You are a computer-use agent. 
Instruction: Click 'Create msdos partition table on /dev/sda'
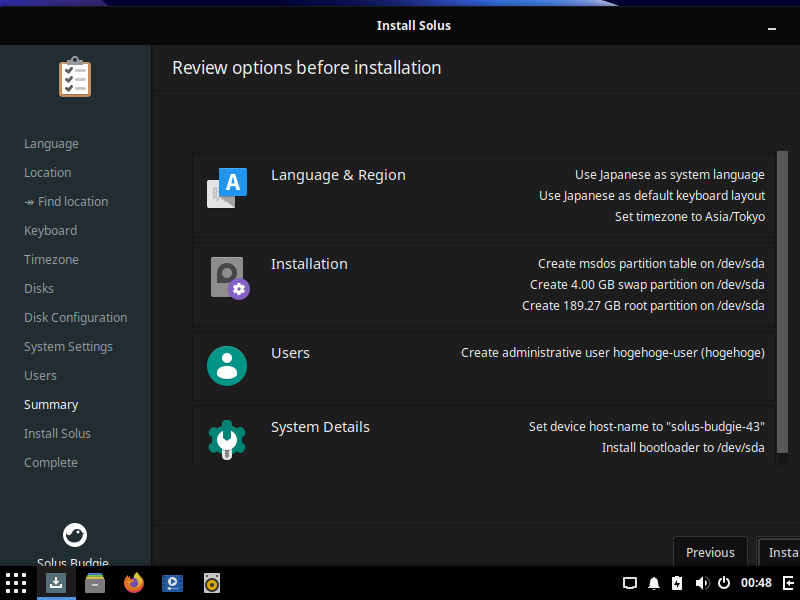651,264
